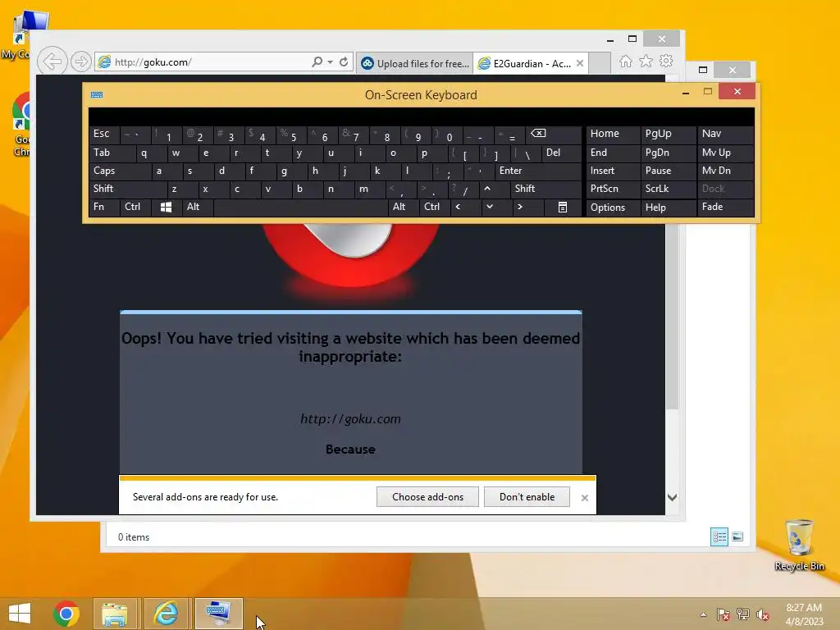Toggle the Fade key
This screenshot has height=630, width=840.
[x=725, y=207]
